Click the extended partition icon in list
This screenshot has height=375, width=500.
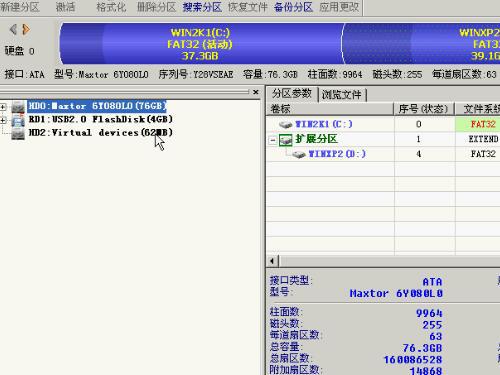(286, 140)
